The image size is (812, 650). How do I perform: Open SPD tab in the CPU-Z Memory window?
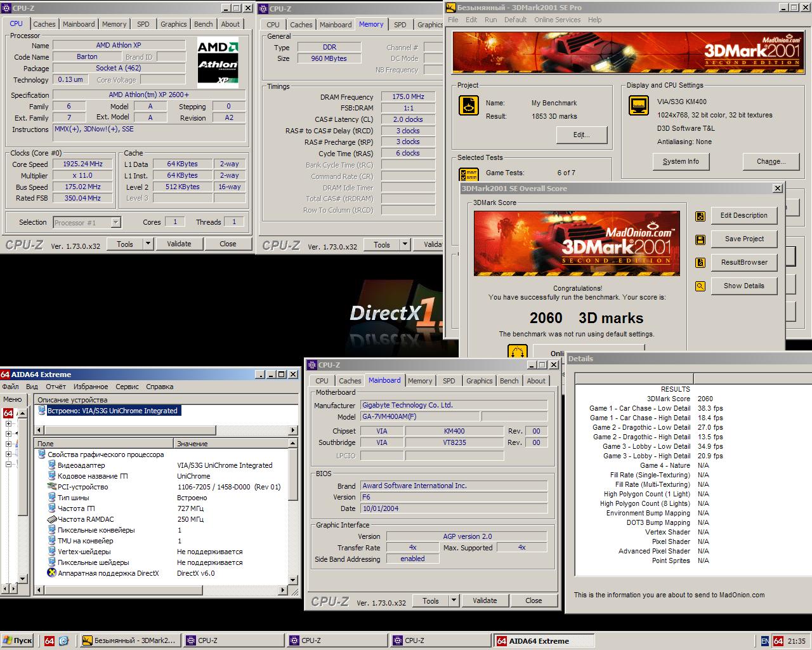pos(400,25)
